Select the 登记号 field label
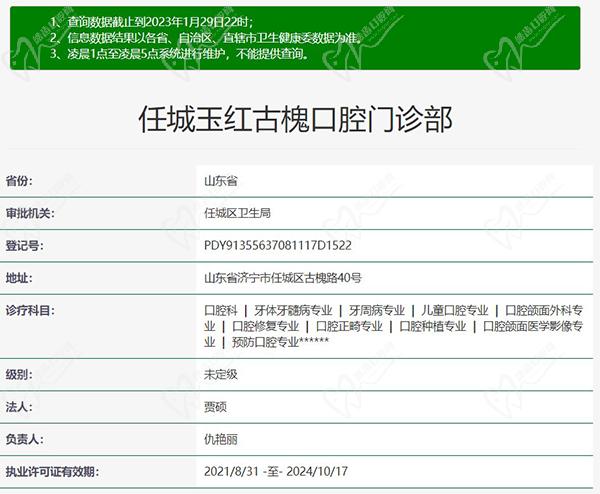The width and height of the screenshot is (600, 494). click(25, 245)
